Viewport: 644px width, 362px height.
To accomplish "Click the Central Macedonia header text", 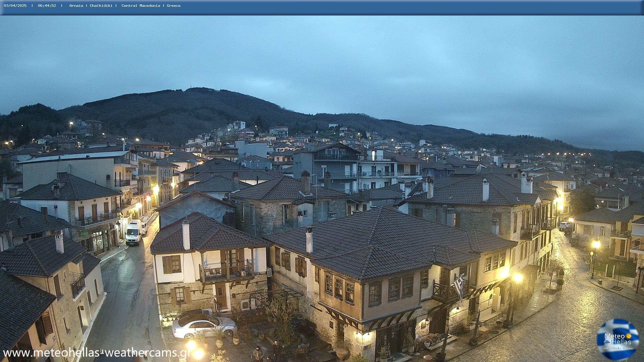I will click(141, 6).
